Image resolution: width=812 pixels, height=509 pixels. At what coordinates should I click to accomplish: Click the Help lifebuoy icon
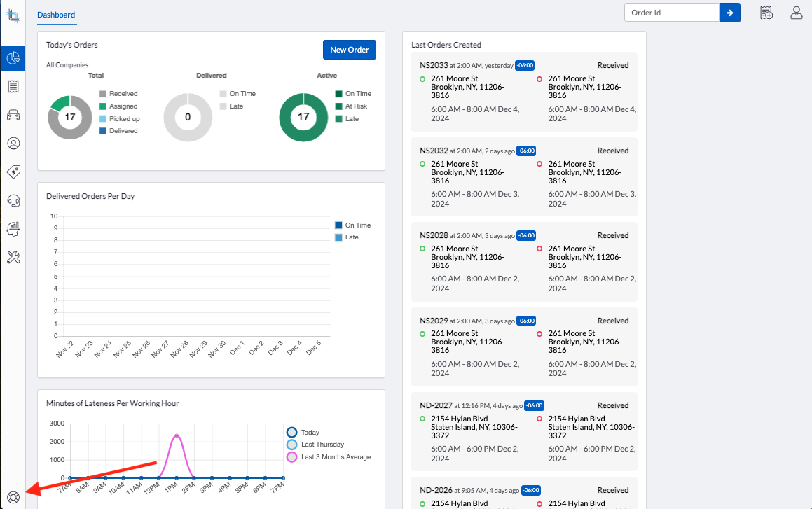13,497
